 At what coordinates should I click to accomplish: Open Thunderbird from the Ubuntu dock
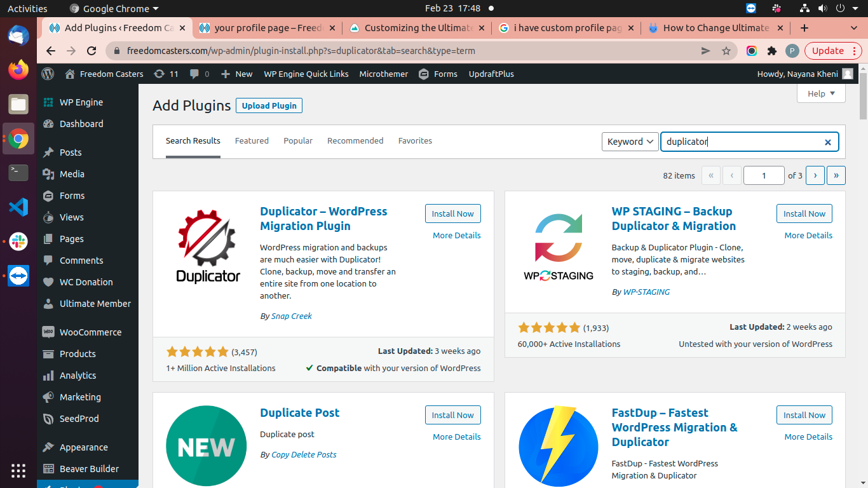18,35
